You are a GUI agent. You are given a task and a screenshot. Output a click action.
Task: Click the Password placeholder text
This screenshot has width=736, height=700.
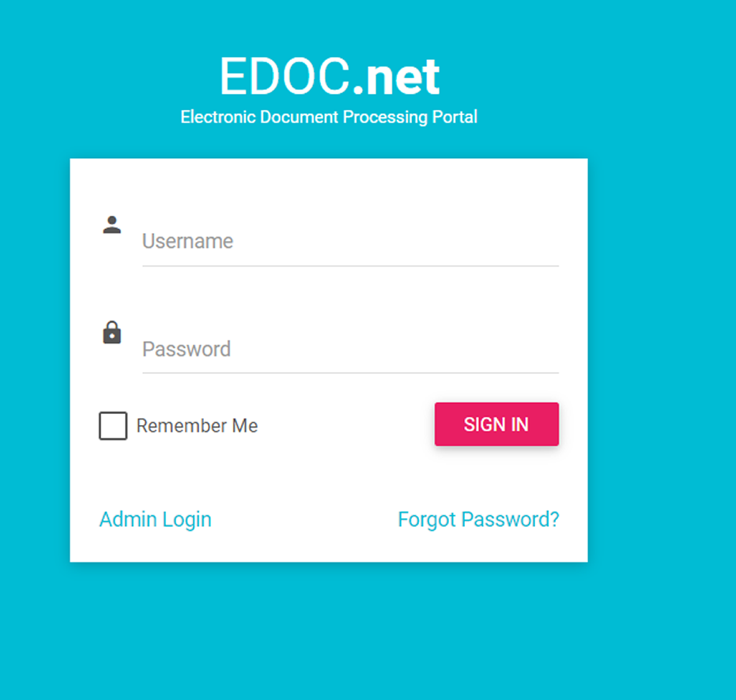click(x=187, y=349)
